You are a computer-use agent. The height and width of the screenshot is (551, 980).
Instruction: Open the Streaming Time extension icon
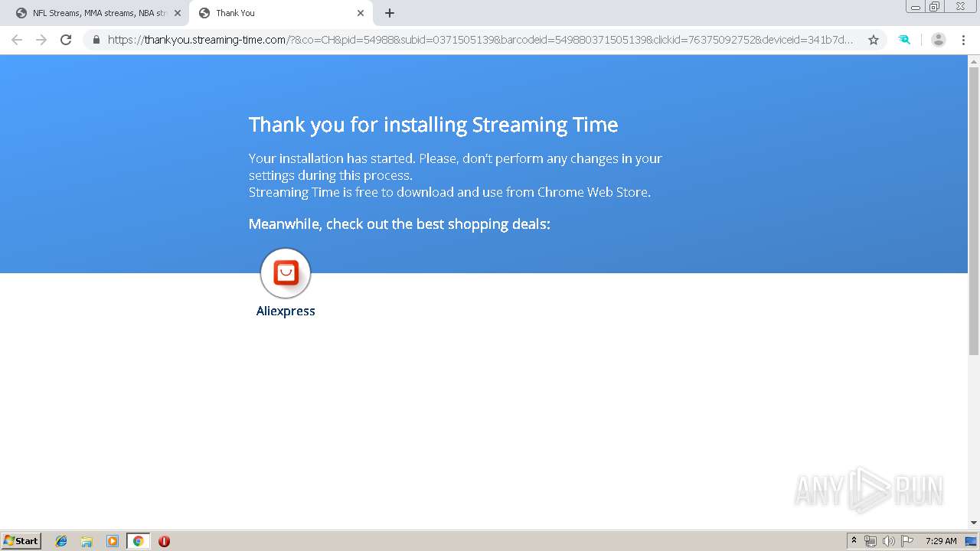click(904, 40)
